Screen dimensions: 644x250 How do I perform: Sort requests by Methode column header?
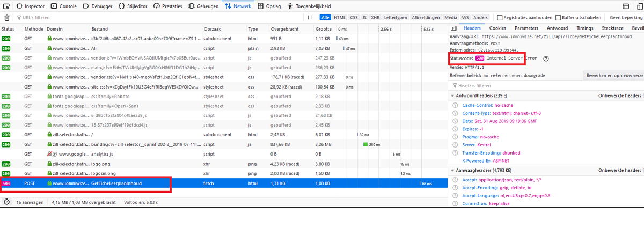pos(33,28)
